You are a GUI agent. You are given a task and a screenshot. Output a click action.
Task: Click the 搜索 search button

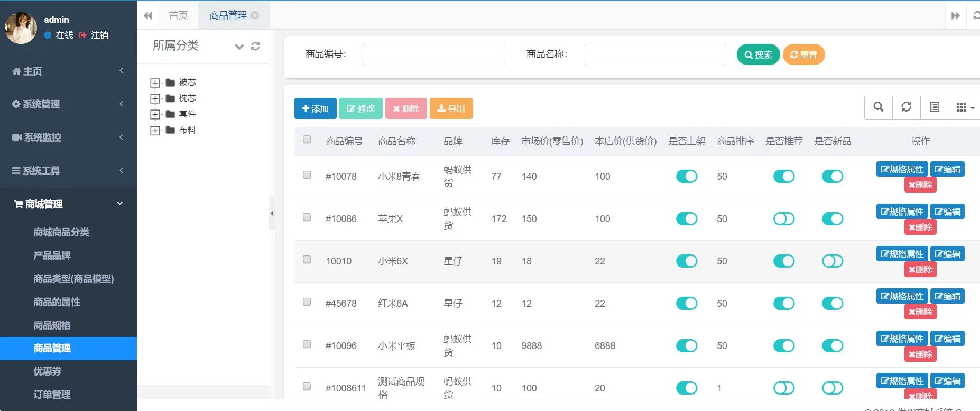[758, 54]
